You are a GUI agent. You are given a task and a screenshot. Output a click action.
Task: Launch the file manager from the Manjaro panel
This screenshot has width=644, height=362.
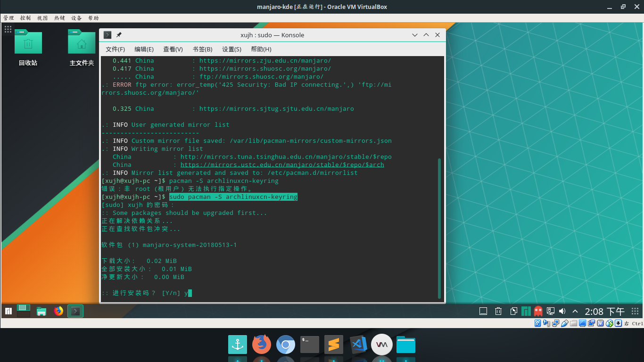click(41, 311)
